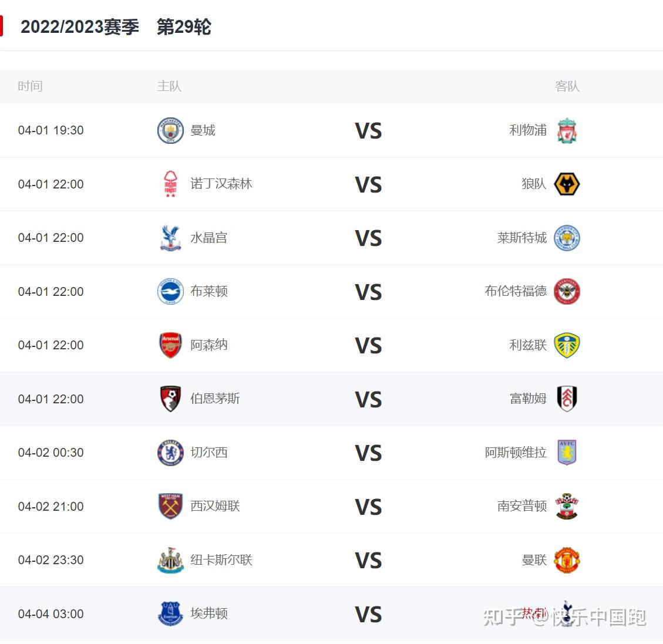Click the Chelsea lion crest

coord(170,453)
